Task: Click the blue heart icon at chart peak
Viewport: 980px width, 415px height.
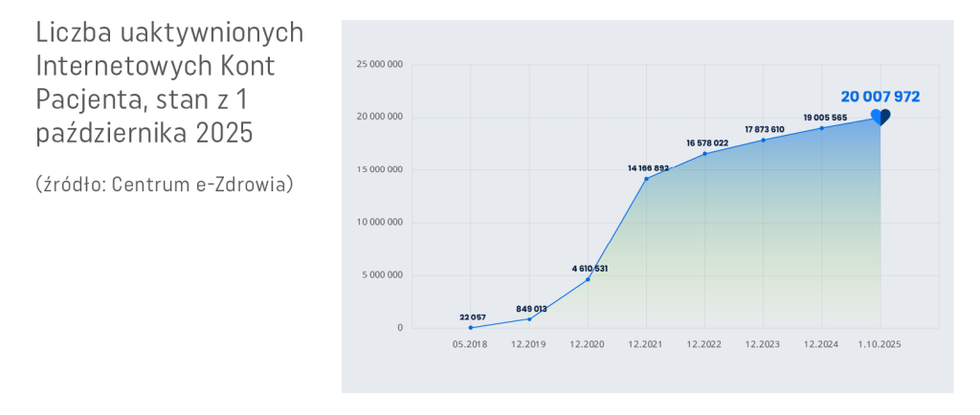Action: pos(880,117)
